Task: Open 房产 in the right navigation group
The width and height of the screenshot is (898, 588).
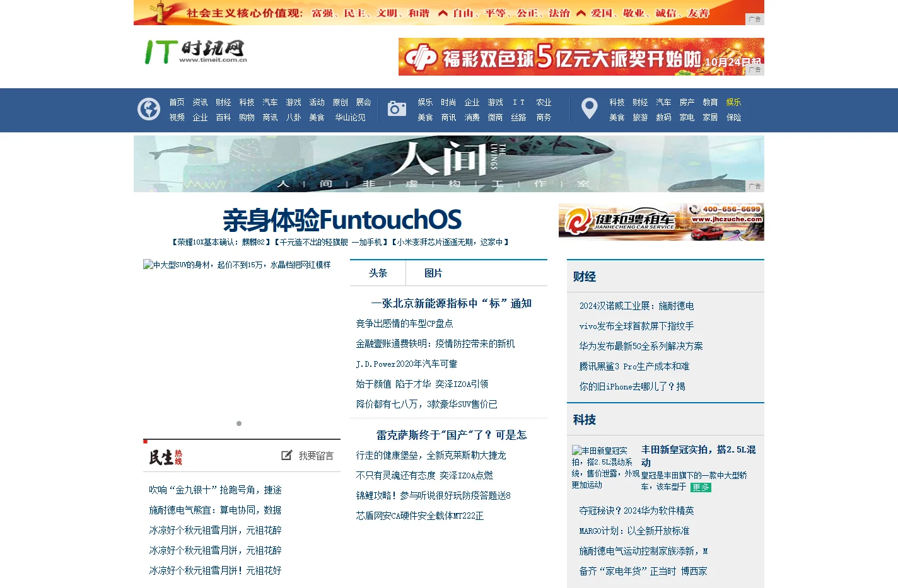Action: 687,102
